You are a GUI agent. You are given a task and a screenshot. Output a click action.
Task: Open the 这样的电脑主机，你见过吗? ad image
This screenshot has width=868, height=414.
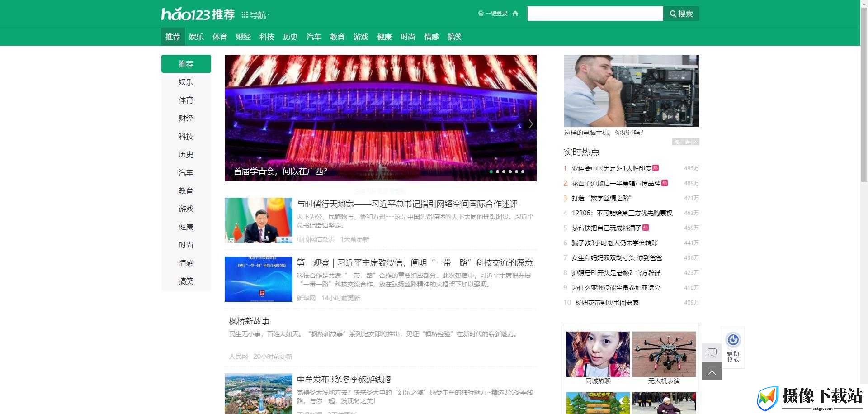pos(632,91)
